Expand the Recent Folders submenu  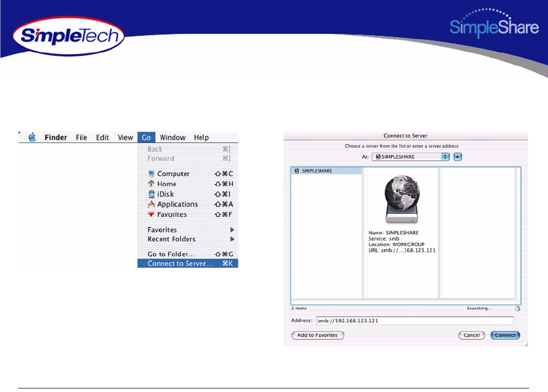pyautogui.click(x=232, y=239)
